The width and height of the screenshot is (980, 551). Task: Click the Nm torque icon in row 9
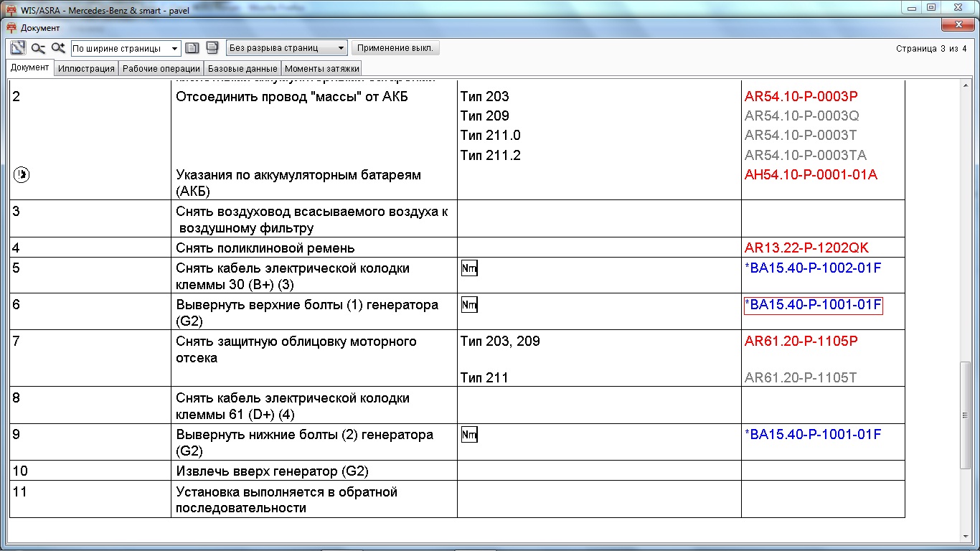[469, 435]
